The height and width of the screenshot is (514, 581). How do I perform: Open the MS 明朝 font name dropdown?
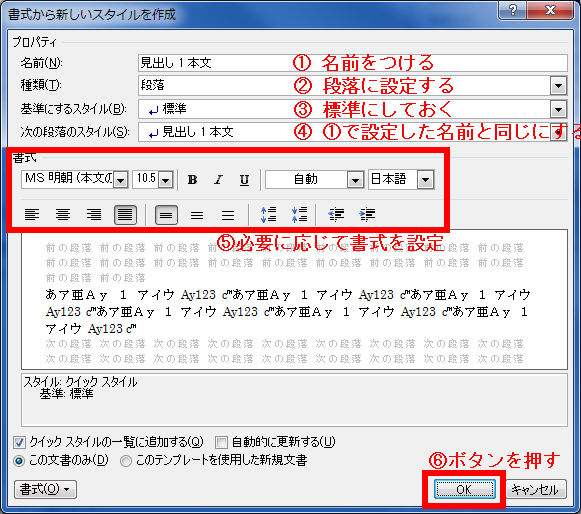click(x=120, y=180)
